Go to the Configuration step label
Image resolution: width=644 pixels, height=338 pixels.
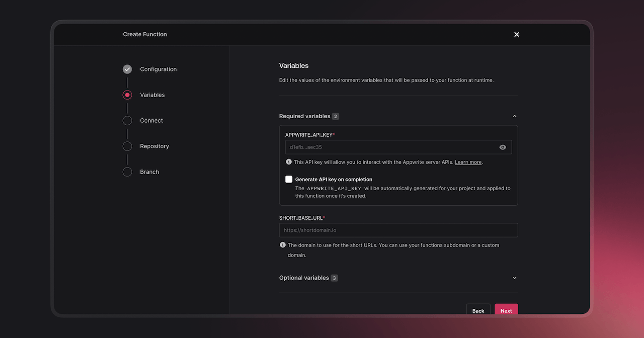click(158, 69)
